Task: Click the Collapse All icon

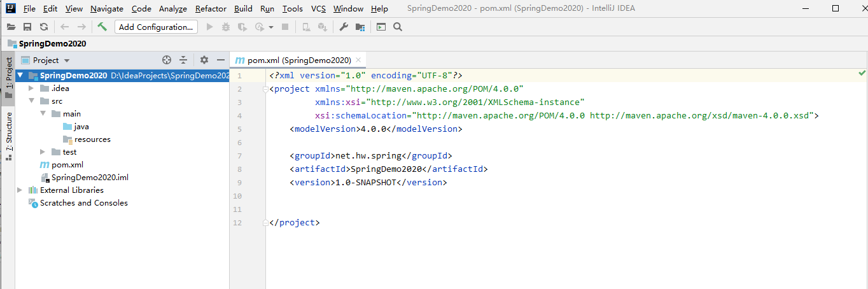Action: tap(183, 60)
